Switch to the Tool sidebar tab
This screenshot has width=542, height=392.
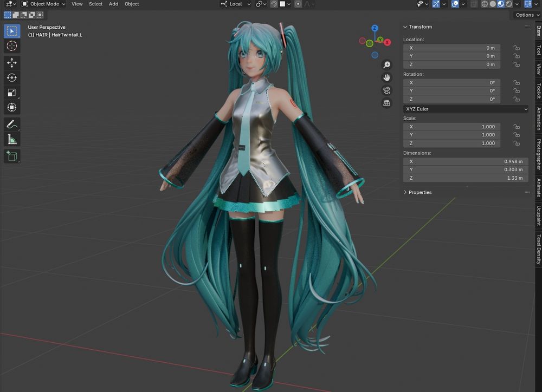539,50
